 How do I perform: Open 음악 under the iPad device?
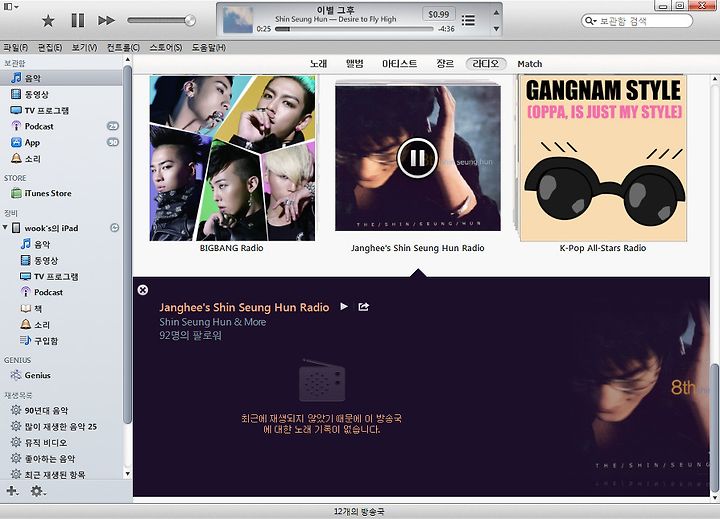point(61,244)
